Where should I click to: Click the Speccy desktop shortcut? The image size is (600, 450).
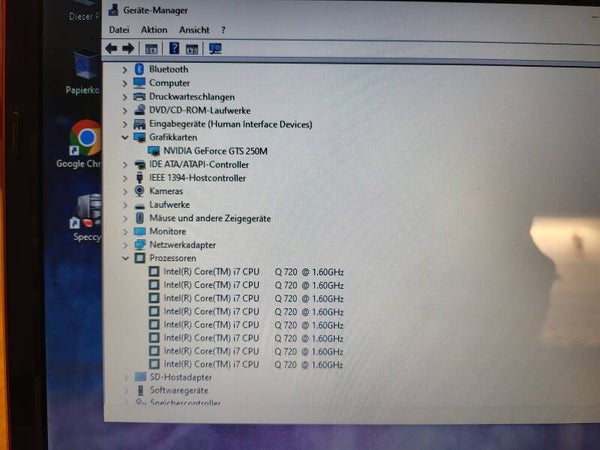point(87,218)
